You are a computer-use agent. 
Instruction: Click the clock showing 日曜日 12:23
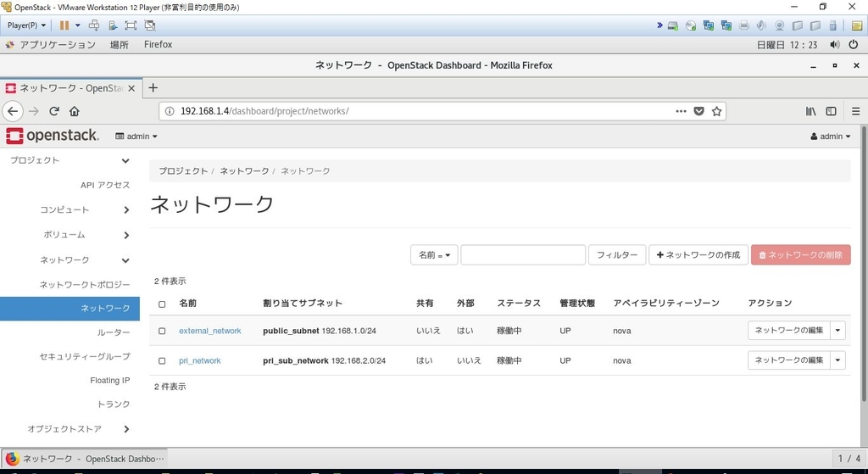(787, 45)
